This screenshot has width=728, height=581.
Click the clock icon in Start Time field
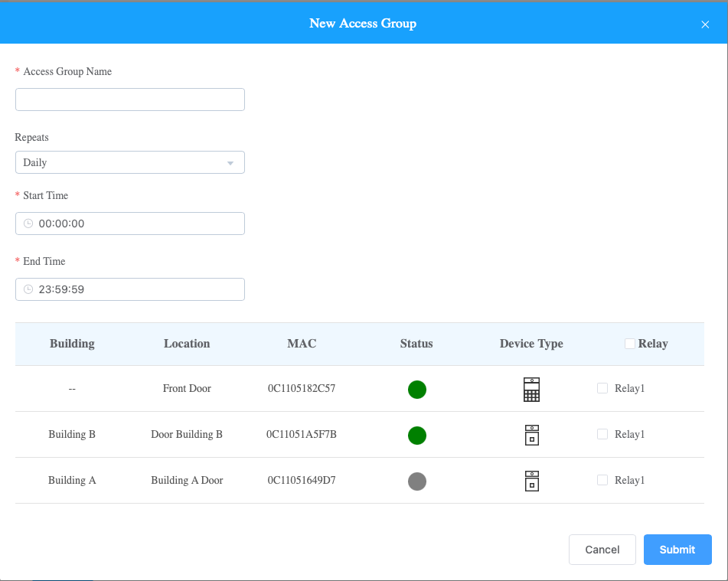click(x=28, y=223)
